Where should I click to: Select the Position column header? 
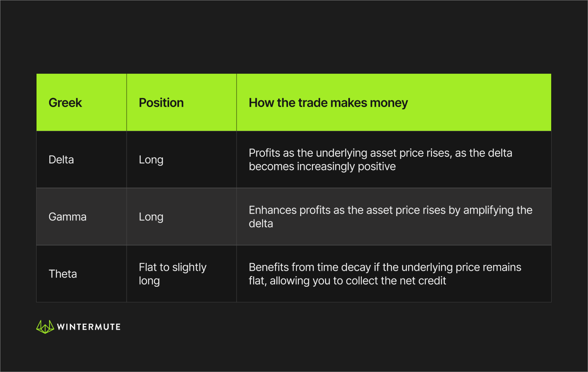point(161,103)
